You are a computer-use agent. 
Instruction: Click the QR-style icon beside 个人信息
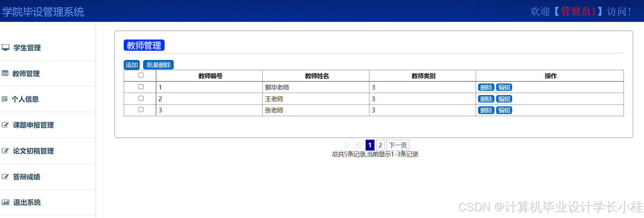pos(4,99)
